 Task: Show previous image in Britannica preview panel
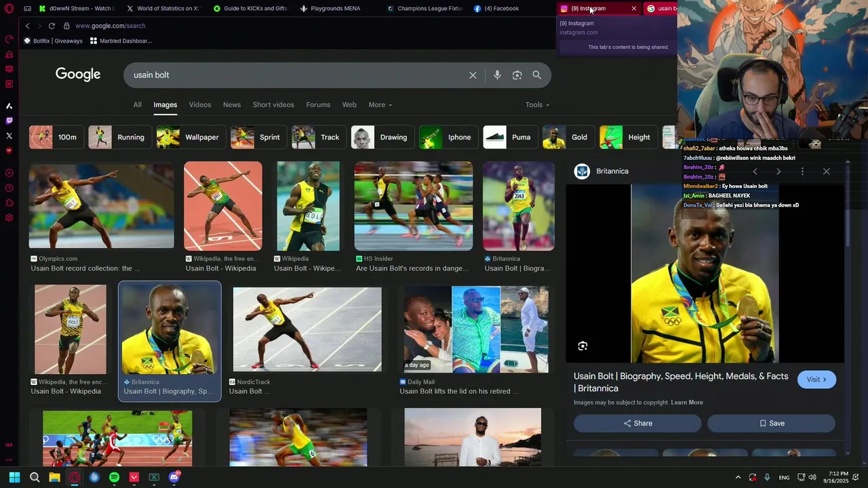tap(755, 171)
